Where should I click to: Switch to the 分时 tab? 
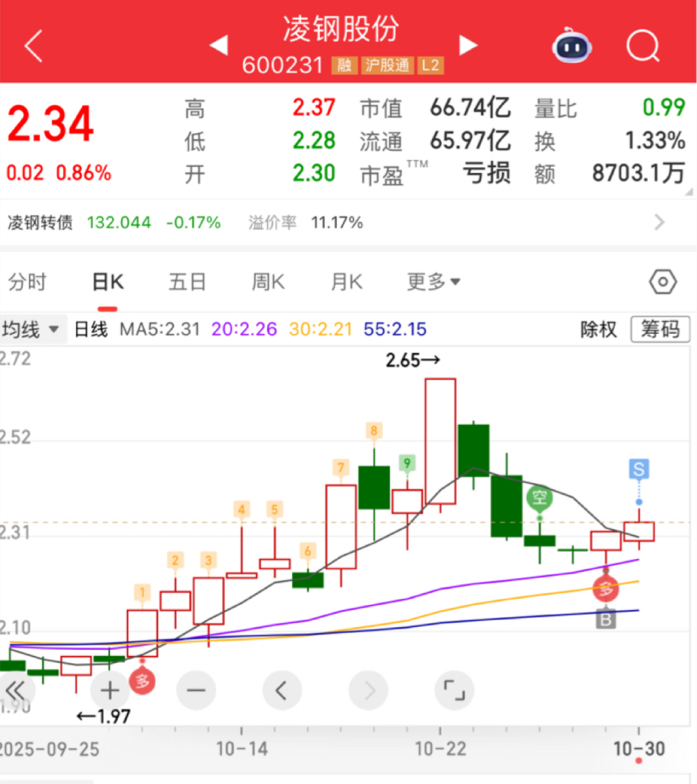tap(28, 282)
